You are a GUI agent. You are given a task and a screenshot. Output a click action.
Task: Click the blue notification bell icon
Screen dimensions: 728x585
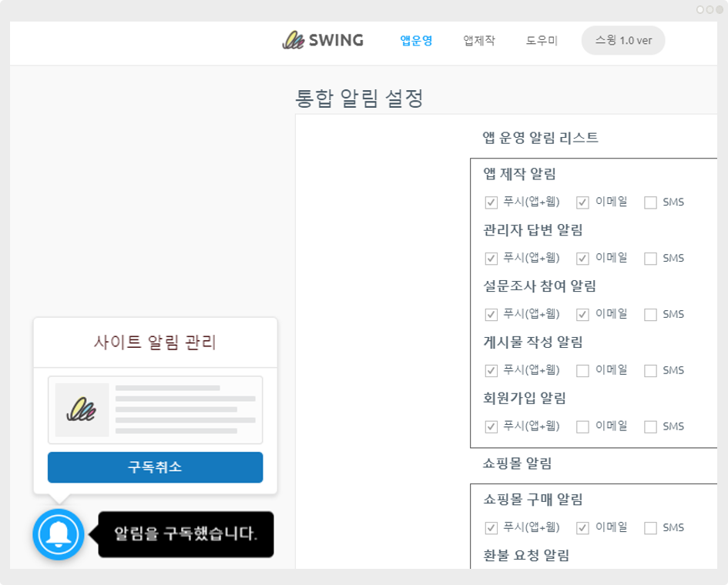[x=59, y=534]
